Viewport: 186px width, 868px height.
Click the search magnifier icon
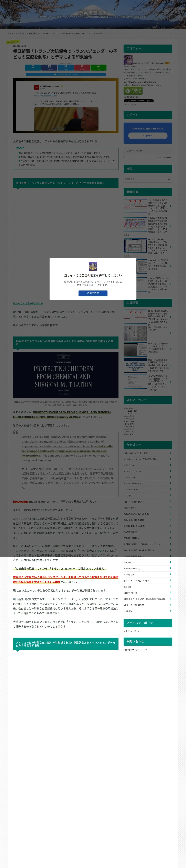click(169, 179)
